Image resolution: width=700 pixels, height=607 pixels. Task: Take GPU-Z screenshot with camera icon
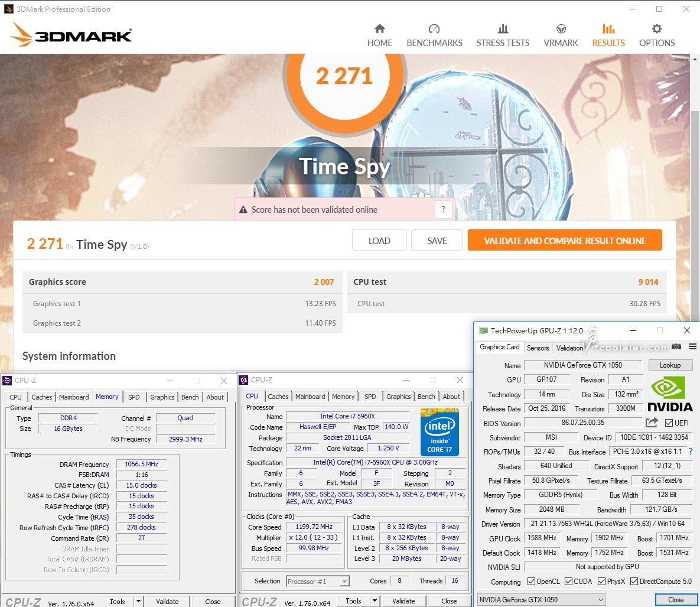pos(676,346)
